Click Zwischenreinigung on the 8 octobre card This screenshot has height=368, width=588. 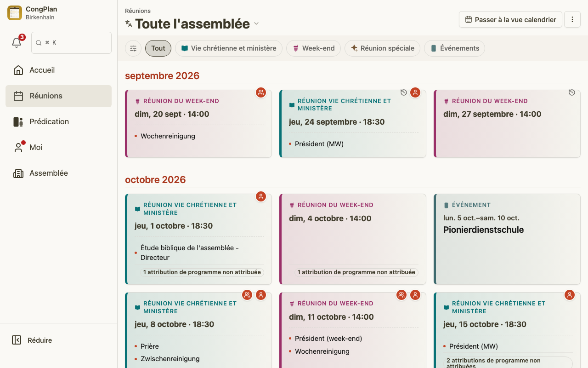point(170,359)
